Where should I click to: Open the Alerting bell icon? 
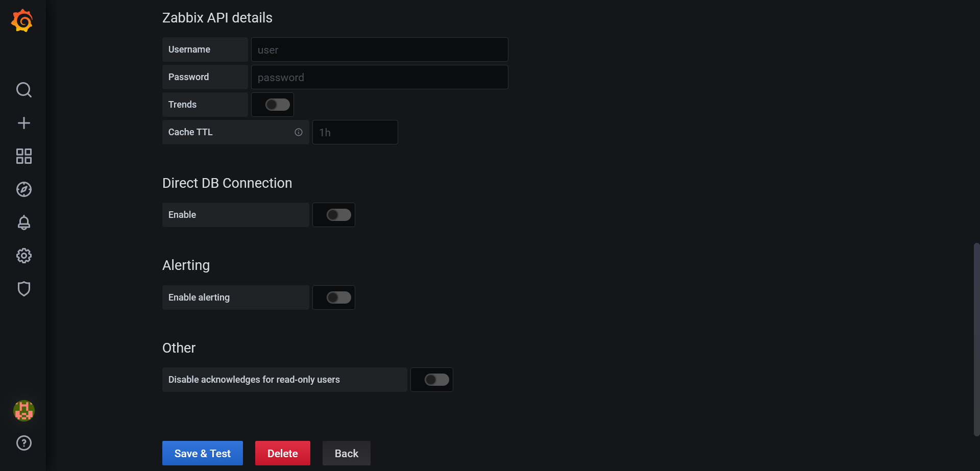23,222
